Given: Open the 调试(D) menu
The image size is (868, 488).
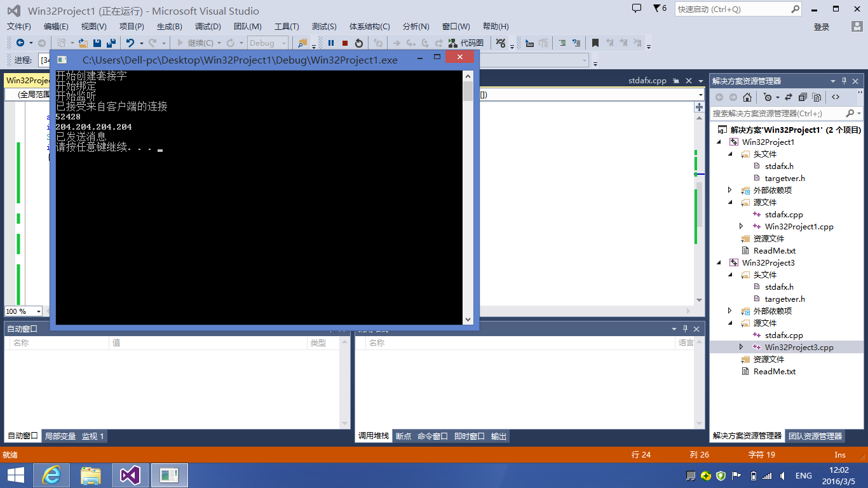Looking at the screenshot, I should coord(208,26).
